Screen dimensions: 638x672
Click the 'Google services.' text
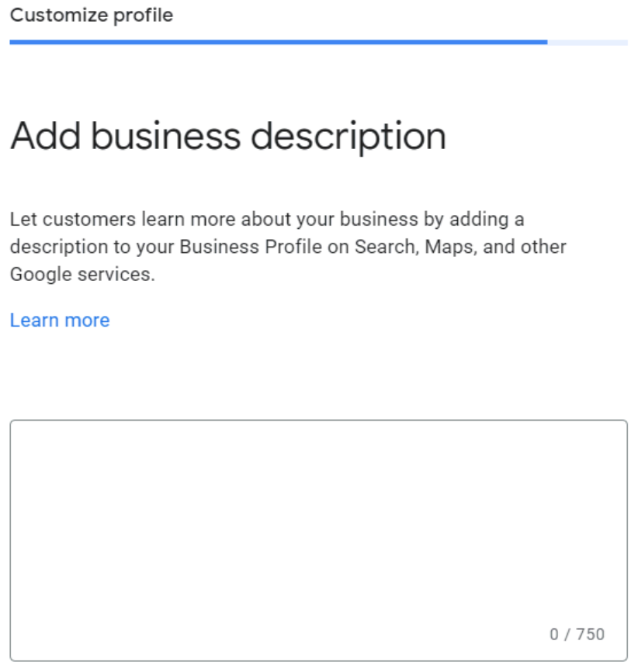(x=82, y=275)
